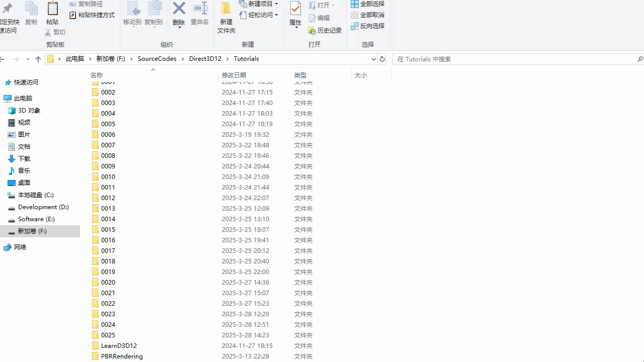Expand the address bar history dropdown
644x362 pixels.
[373, 59]
